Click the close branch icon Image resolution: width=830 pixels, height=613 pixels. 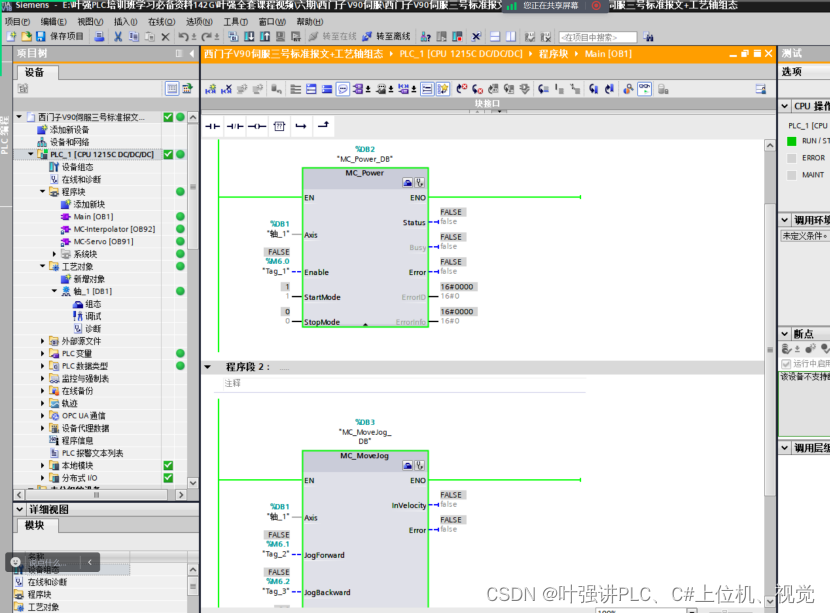pos(323,126)
